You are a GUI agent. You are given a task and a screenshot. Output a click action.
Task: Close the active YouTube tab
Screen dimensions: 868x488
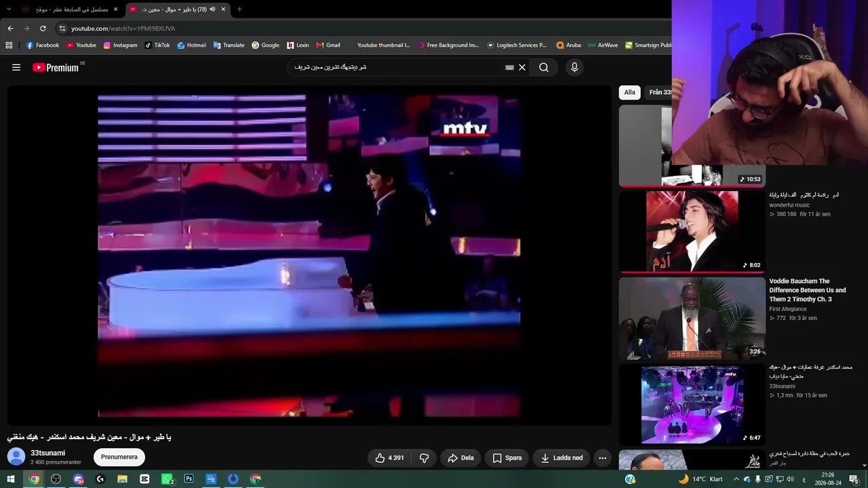pos(223,9)
